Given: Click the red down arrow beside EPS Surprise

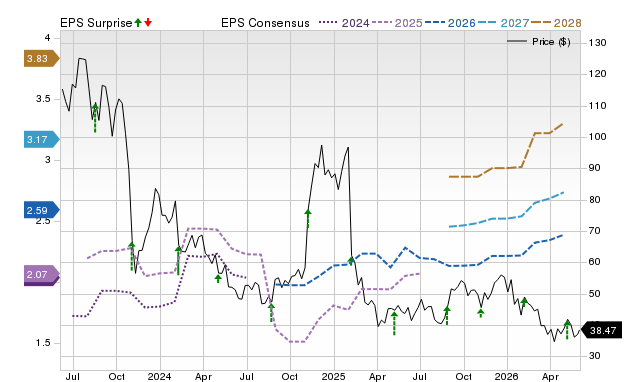Looking at the screenshot, I should (148, 22).
